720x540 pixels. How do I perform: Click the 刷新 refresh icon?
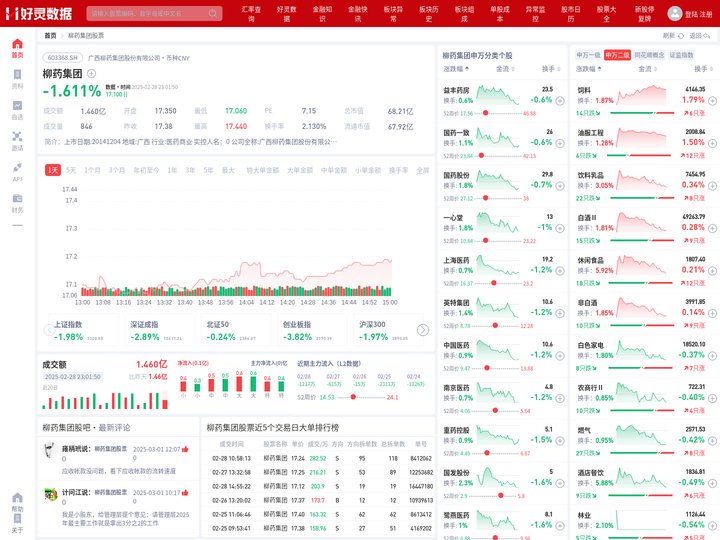(681, 35)
